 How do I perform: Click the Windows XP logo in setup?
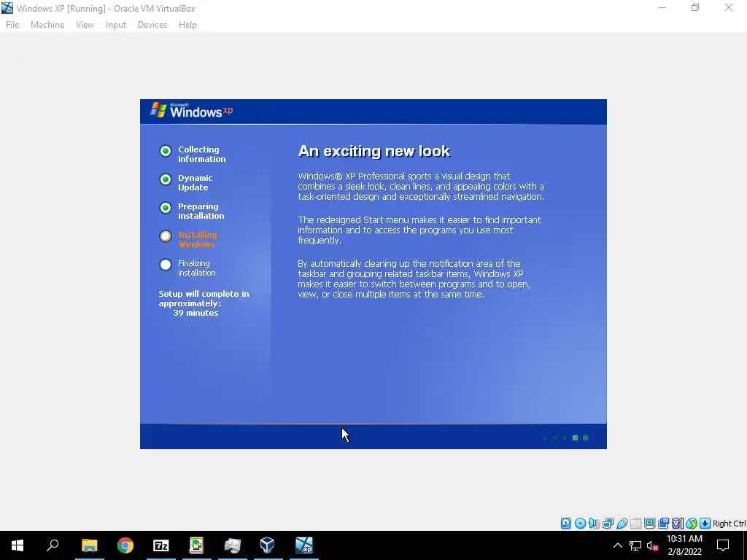coord(192,111)
